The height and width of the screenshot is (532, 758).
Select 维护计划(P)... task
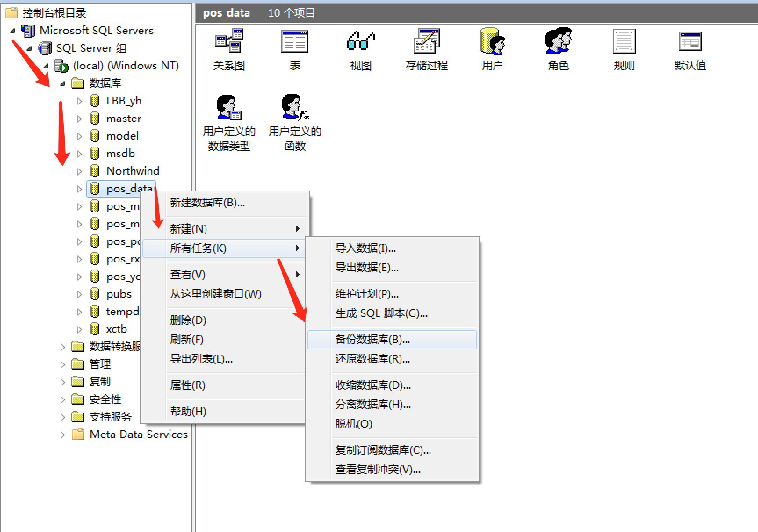click(x=392, y=294)
